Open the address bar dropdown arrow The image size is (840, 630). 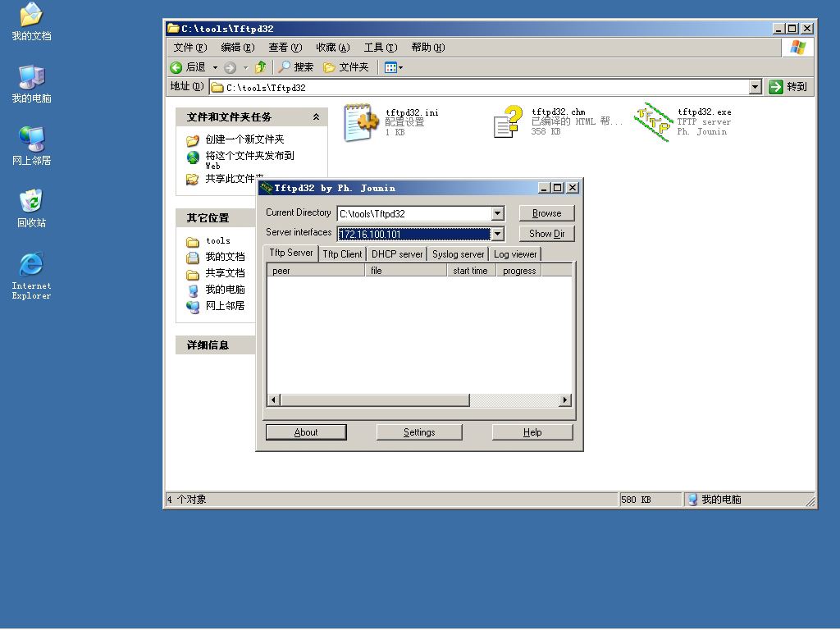[x=756, y=87]
